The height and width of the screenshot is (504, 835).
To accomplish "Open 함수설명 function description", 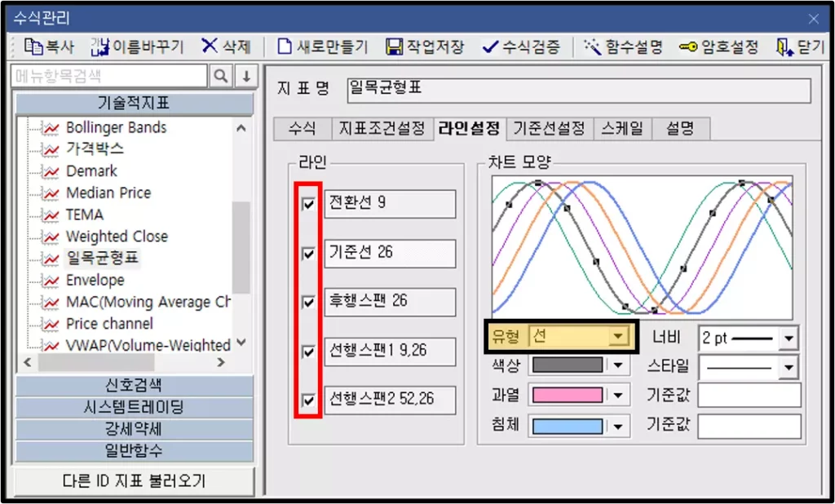I will pyautogui.click(x=623, y=46).
